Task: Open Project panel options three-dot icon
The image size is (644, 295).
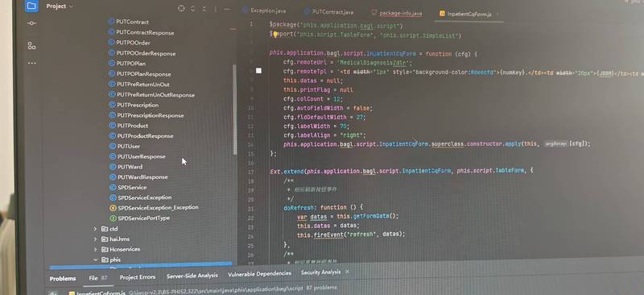Action: click(216, 9)
